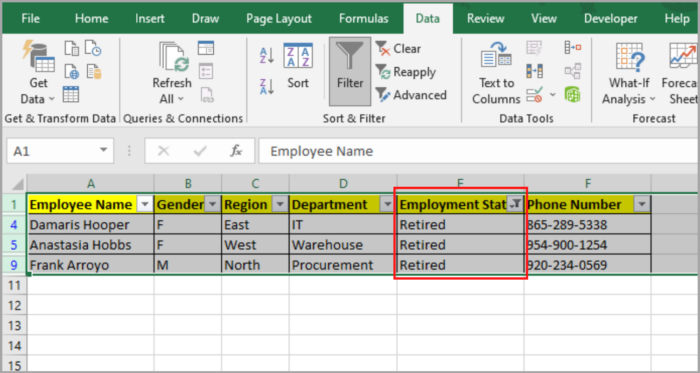The image size is (700, 373).
Task: Open Department column filter dropdown
Action: (x=387, y=204)
